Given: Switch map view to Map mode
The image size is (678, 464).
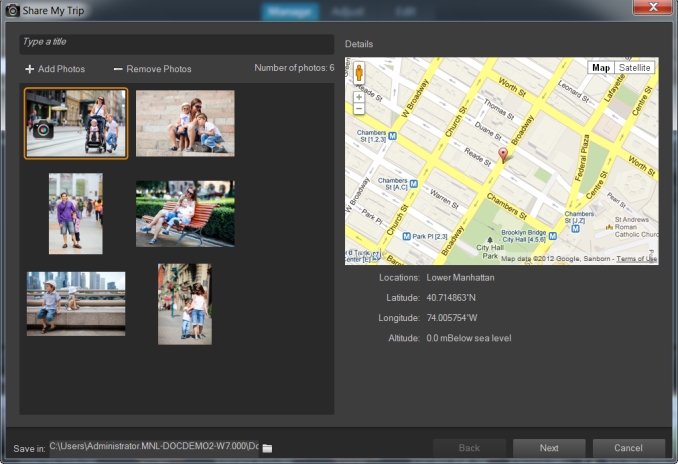Looking at the screenshot, I should click(x=601, y=68).
